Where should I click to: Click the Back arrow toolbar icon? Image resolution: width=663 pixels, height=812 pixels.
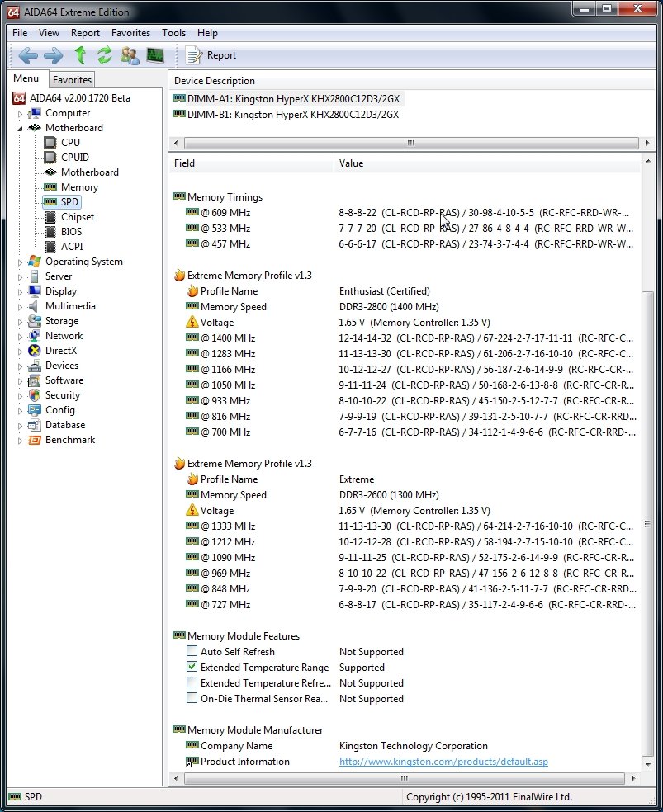coord(28,55)
